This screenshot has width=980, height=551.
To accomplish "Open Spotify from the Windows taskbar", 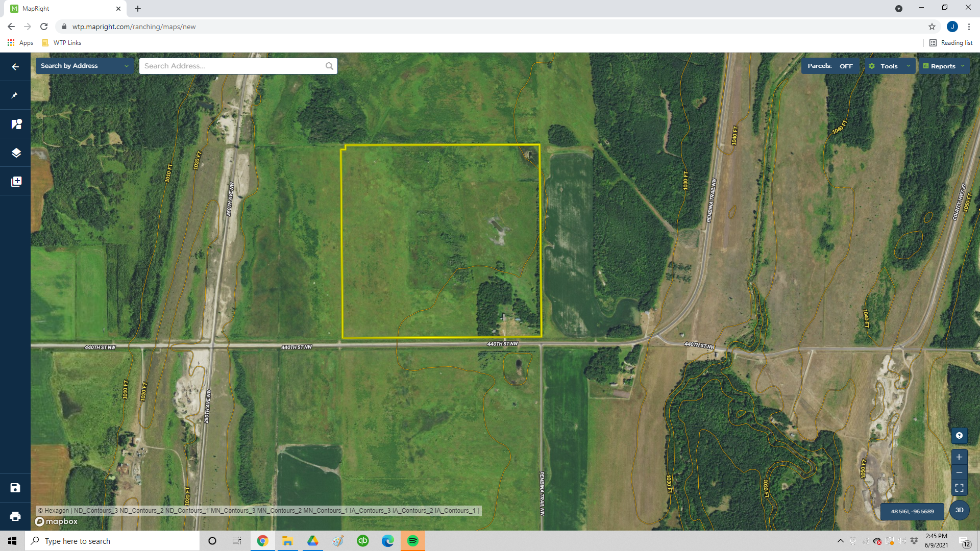I will [412, 541].
